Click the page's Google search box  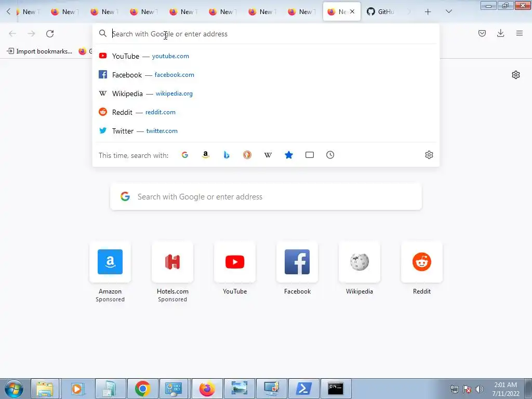(x=266, y=197)
